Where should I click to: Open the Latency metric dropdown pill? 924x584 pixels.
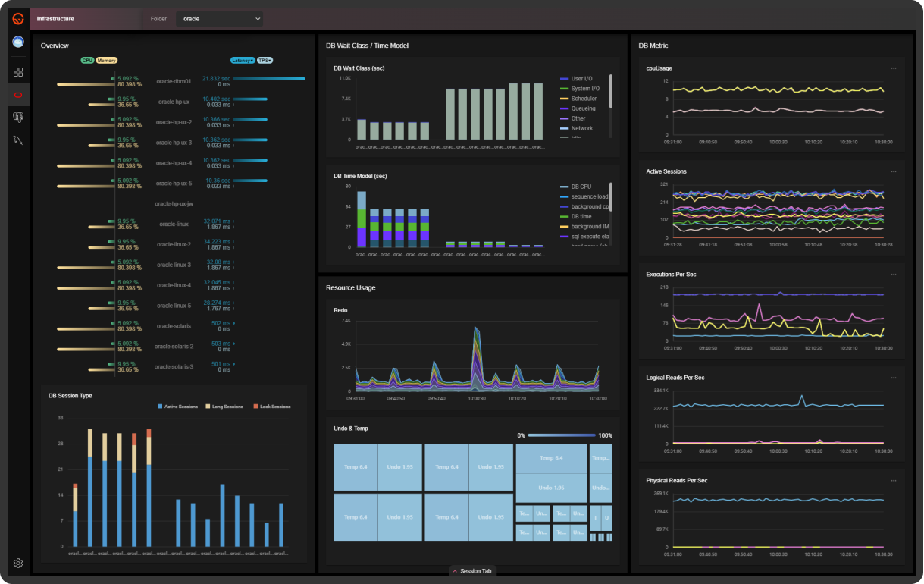tap(243, 60)
